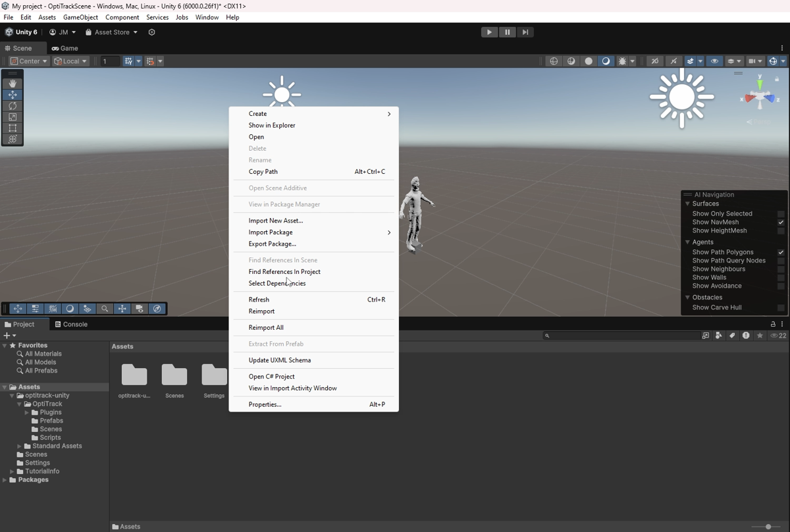Enable Show NavMesh in AI Navigation
This screenshot has width=790, height=532.
pos(781,222)
